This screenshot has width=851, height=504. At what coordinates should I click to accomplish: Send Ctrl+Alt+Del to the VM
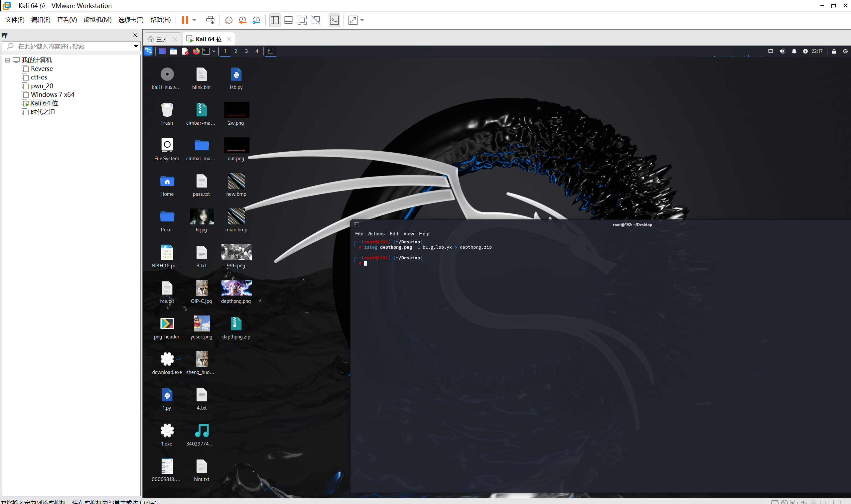pos(210,20)
